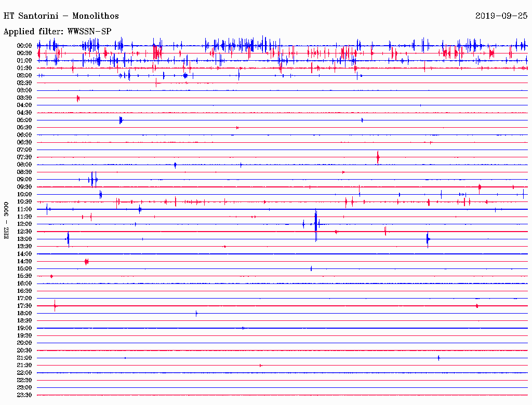The width and height of the screenshot is (532, 405).
Task: Select the 13:00 time label
Action: click(x=24, y=239)
